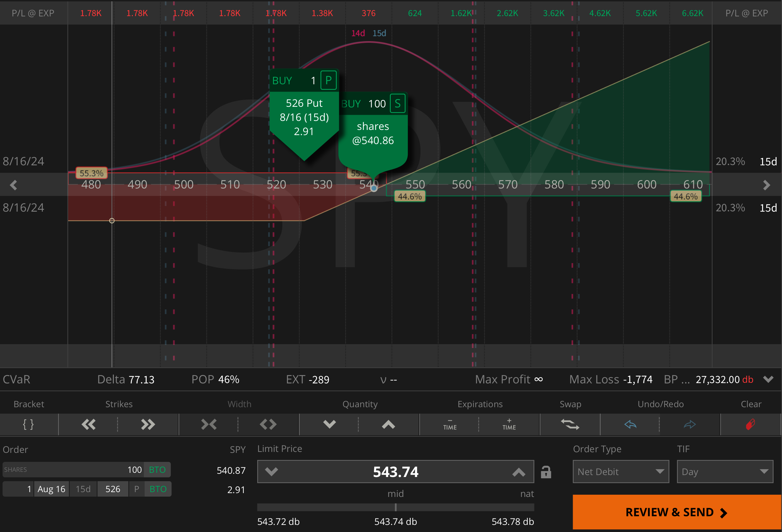Extend expiration using the +TIME button
782x532 pixels.
pyautogui.click(x=509, y=425)
